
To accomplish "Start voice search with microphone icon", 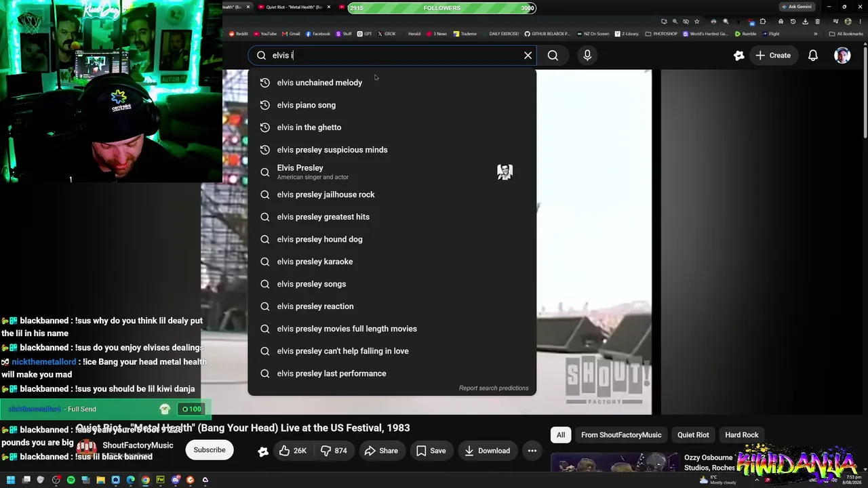I will click(587, 56).
